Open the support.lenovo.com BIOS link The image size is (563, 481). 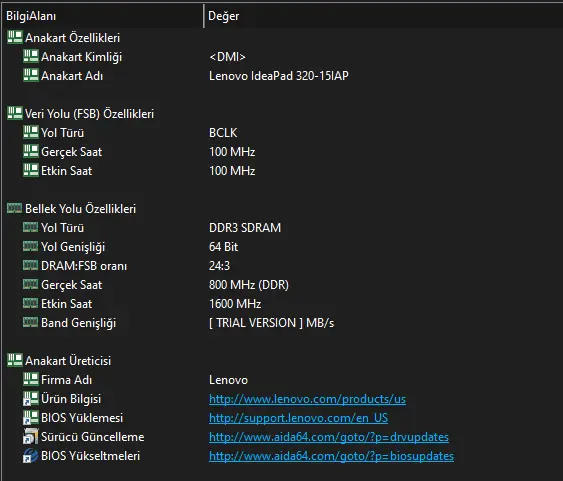pos(298,418)
